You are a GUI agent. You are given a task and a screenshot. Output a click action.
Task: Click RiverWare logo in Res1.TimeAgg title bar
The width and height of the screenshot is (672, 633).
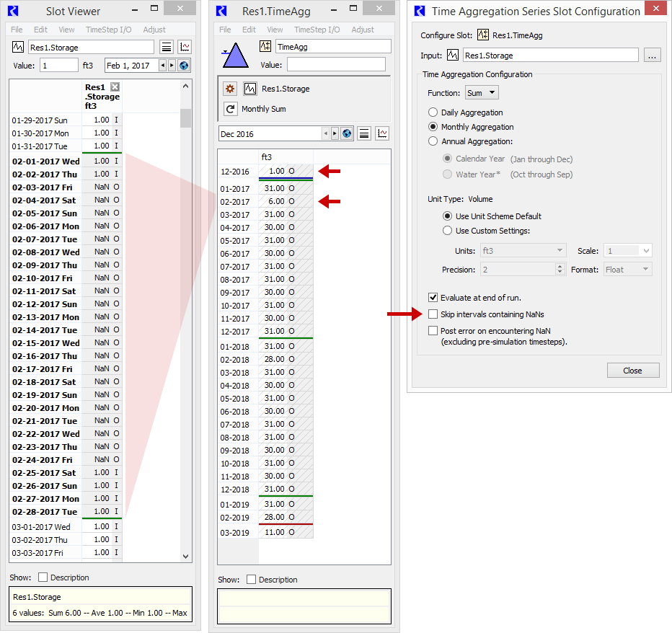point(221,11)
